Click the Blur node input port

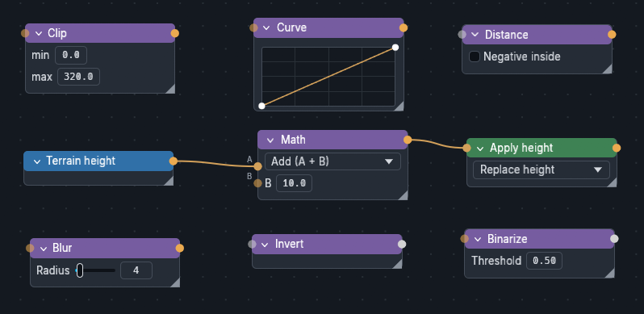pyautogui.click(x=30, y=249)
